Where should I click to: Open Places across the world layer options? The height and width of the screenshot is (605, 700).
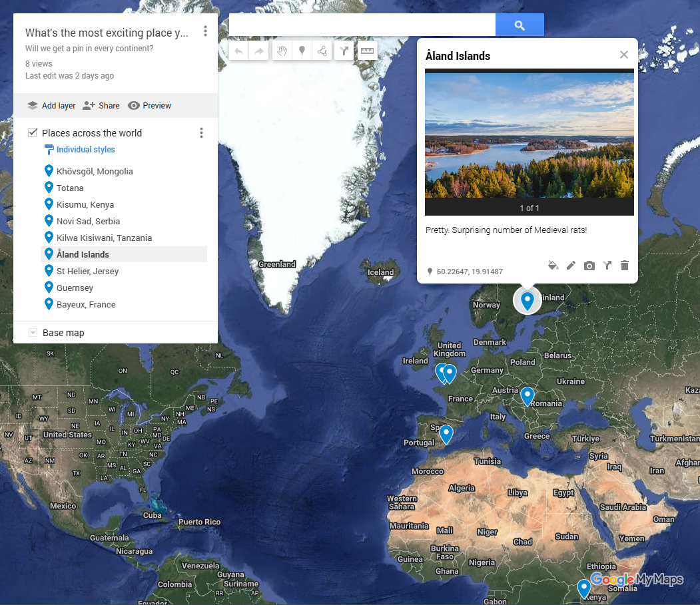[201, 133]
